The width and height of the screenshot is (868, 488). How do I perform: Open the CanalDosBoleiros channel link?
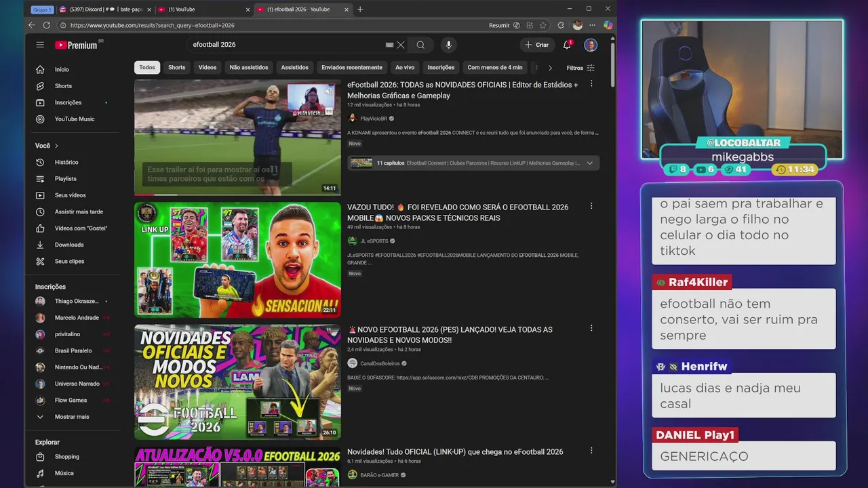pos(380,363)
